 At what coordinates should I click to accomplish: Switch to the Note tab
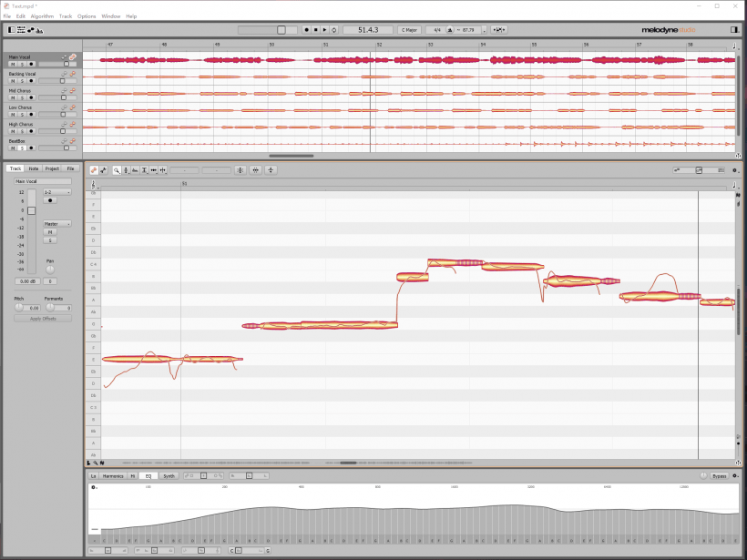(34, 168)
